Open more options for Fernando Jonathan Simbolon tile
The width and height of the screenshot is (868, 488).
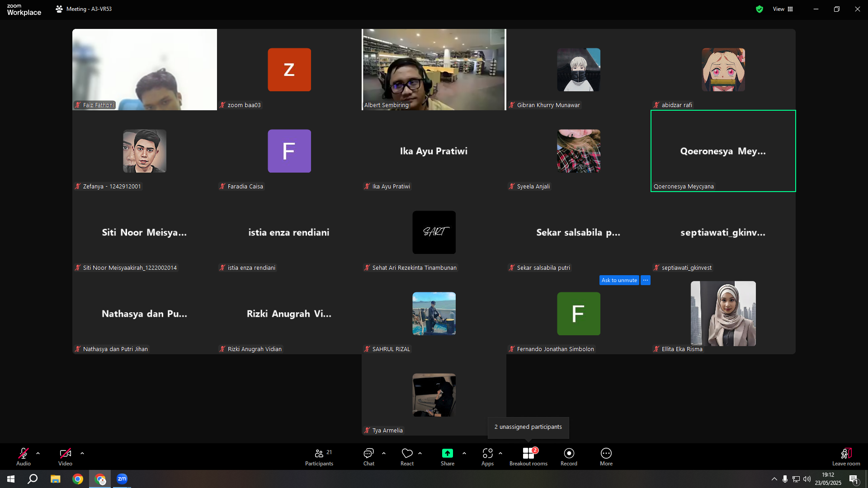[x=646, y=280]
